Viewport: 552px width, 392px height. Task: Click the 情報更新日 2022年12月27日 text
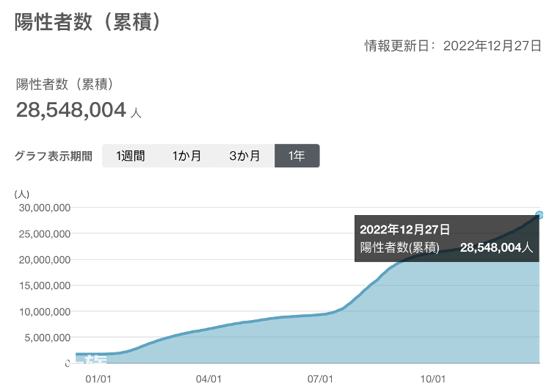[453, 46]
